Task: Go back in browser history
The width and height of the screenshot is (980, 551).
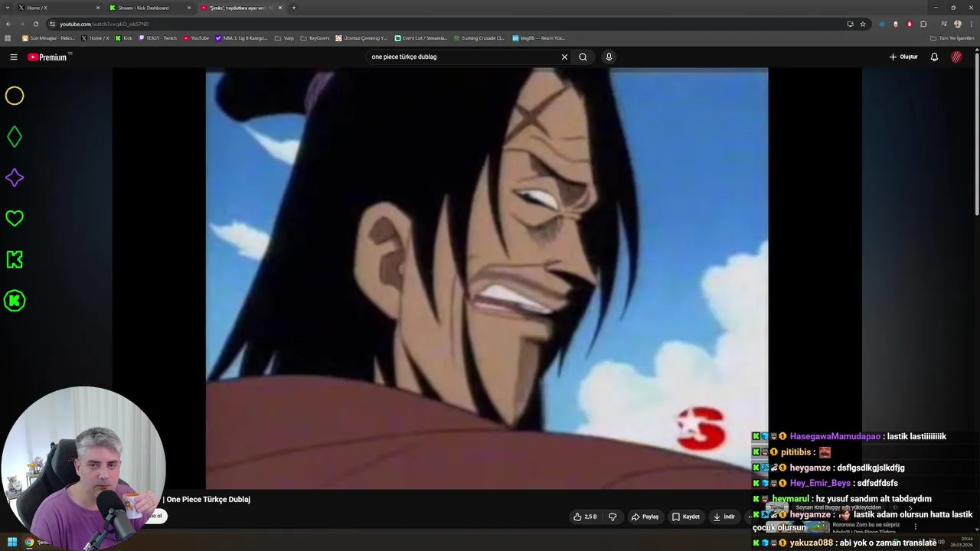Action: (x=8, y=24)
